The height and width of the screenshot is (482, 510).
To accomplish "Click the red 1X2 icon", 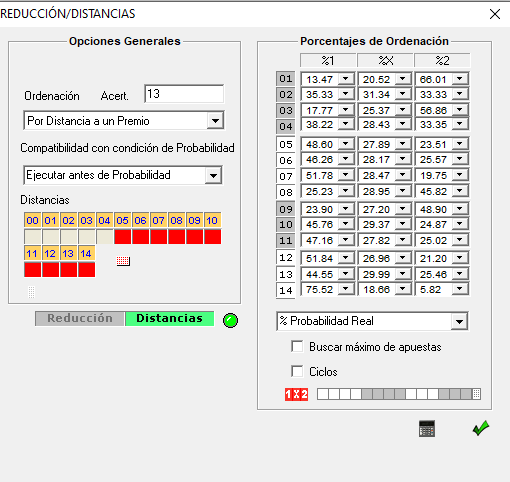I will click(x=296, y=394).
